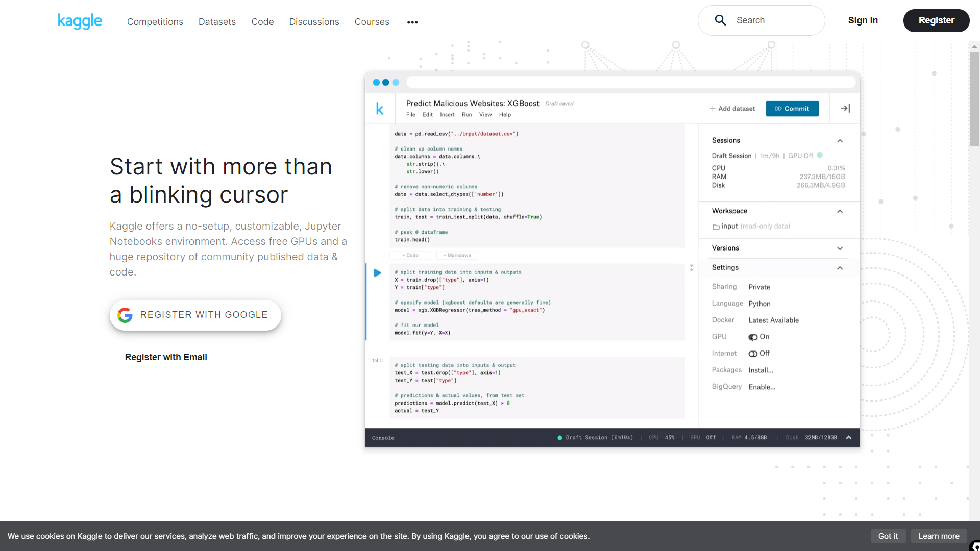Click the BigQuery Enable... option
Screen dimensions: 980x551
[x=762, y=387]
